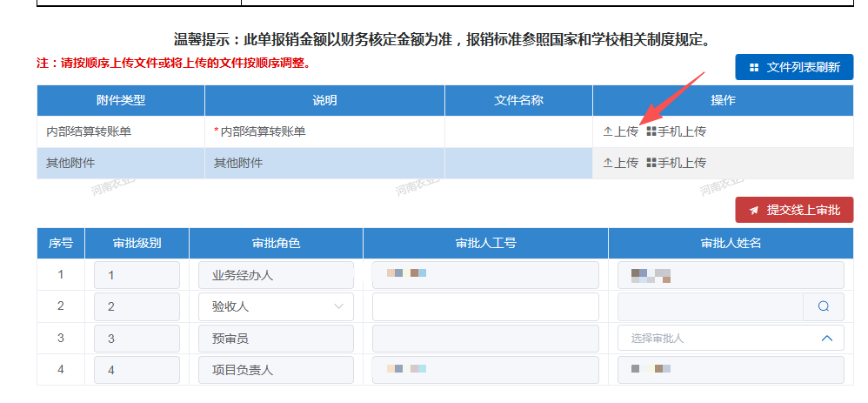Submit with 提交线上审批 button
The width and height of the screenshot is (868, 403).
[794, 210]
